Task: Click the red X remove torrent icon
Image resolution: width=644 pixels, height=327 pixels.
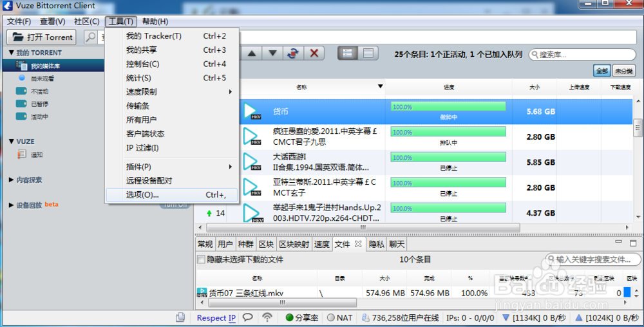Action: 314,53
